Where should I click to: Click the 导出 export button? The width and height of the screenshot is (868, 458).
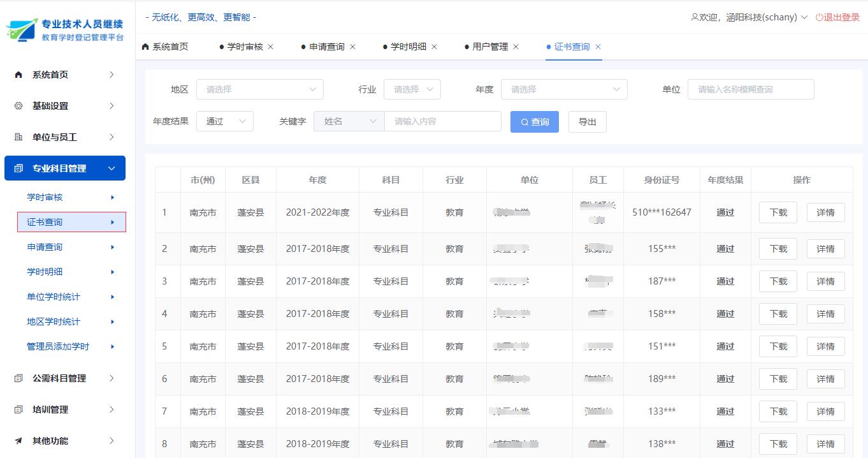(x=588, y=122)
